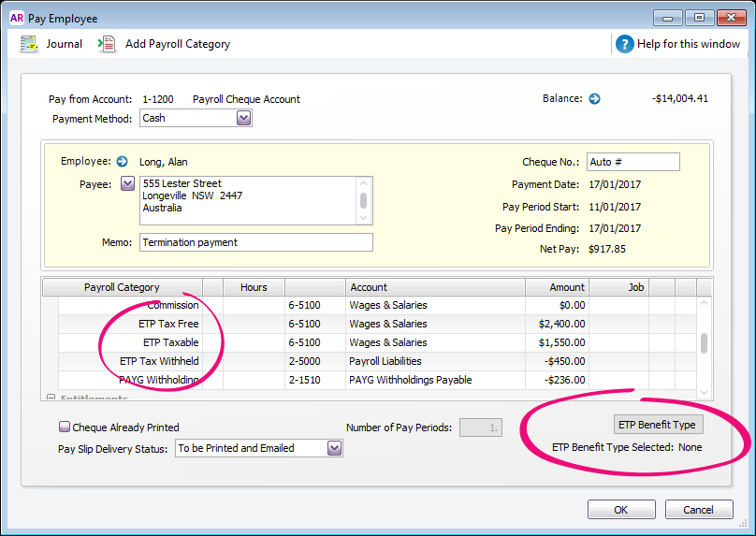Expand the Payee address dropdown

click(x=128, y=184)
